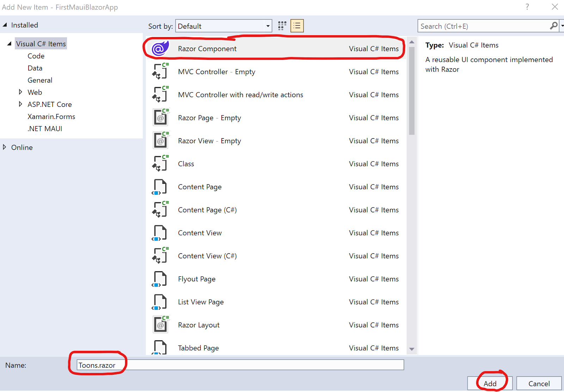This screenshot has height=392, width=564.
Task: Click the Razor View - Empty icon
Action: [x=160, y=140]
